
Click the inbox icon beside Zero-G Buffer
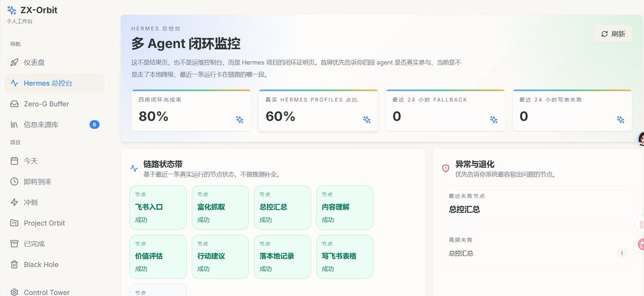[x=14, y=104]
